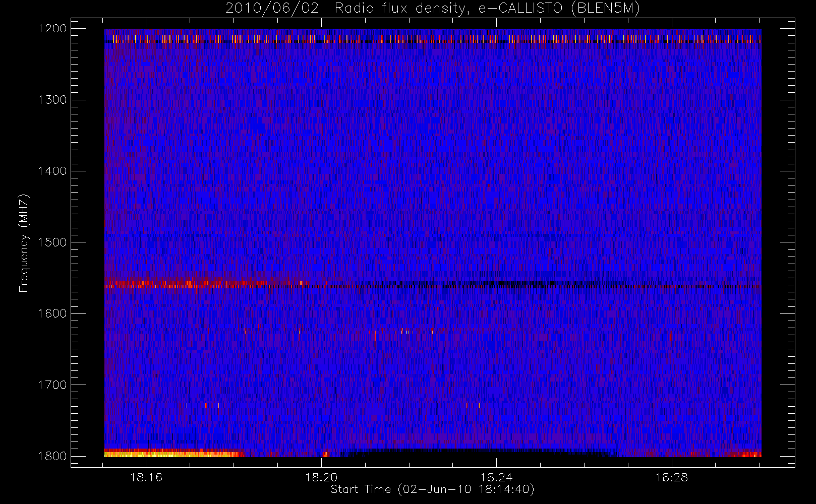Viewport: 816px width, 504px height.
Task: Click the 18:28 time tick label
Action: tap(671, 477)
